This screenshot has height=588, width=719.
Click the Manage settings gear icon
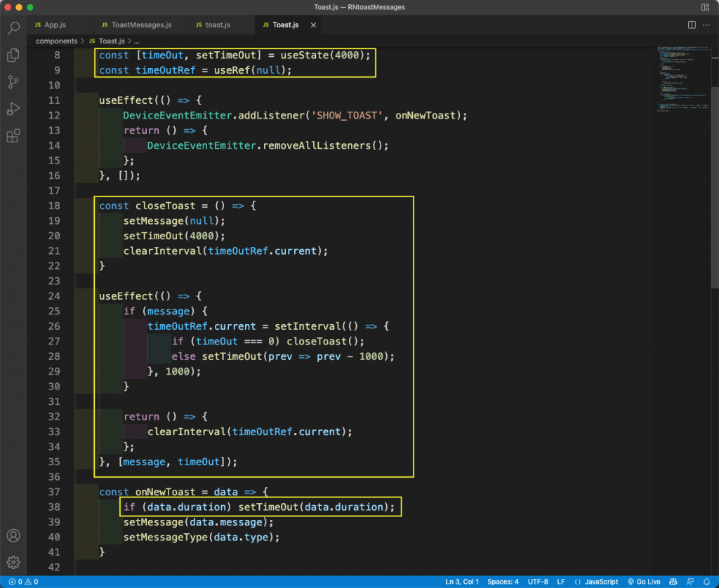tap(13, 562)
